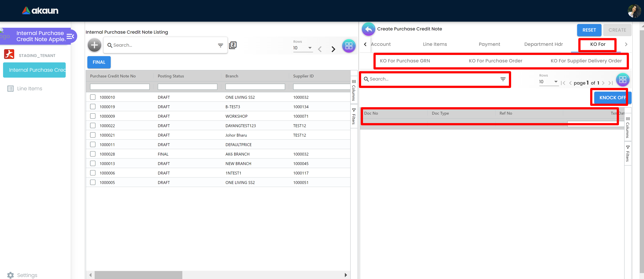Click listing grid view toggle icon
Viewport: 644px width, 279px height.
tap(349, 46)
